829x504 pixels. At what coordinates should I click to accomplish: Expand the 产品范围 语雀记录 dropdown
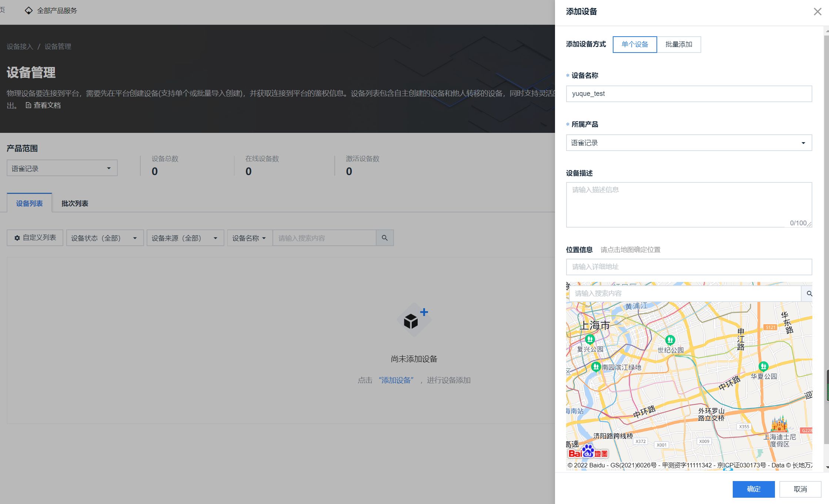pyautogui.click(x=62, y=168)
